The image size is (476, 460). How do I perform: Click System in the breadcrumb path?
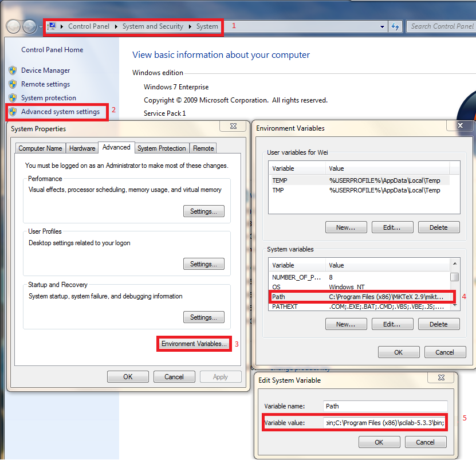207,26
